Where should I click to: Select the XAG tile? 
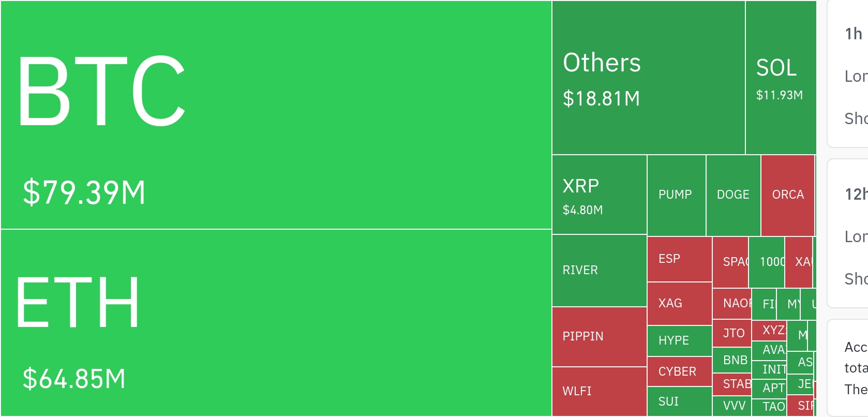[x=679, y=303]
